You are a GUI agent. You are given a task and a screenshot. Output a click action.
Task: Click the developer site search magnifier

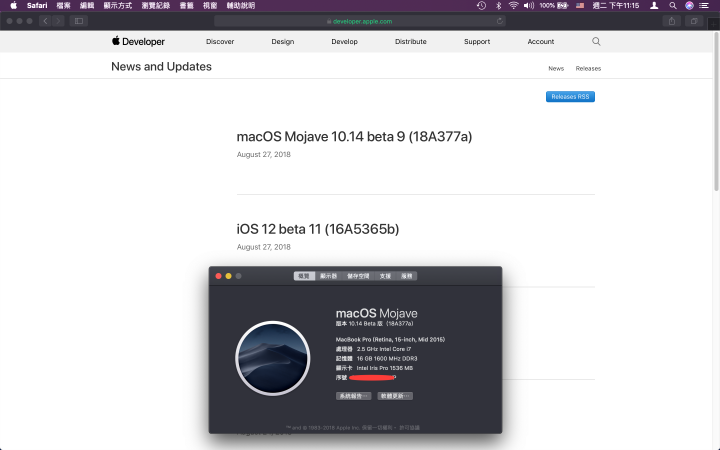click(596, 41)
